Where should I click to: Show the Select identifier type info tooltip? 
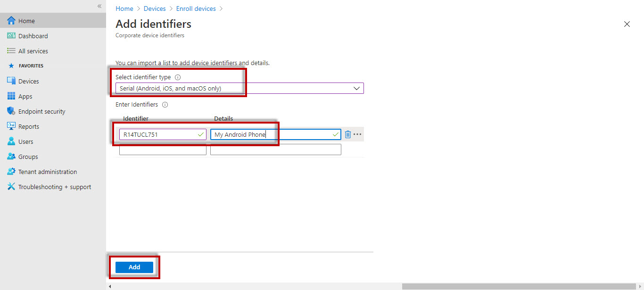[x=177, y=77]
